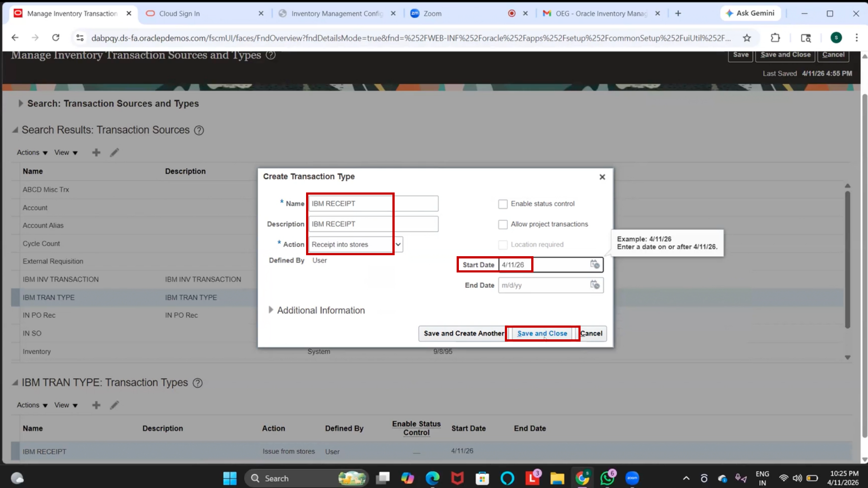Bookmark this page with the star icon
The image size is (868, 488).
click(747, 38)
